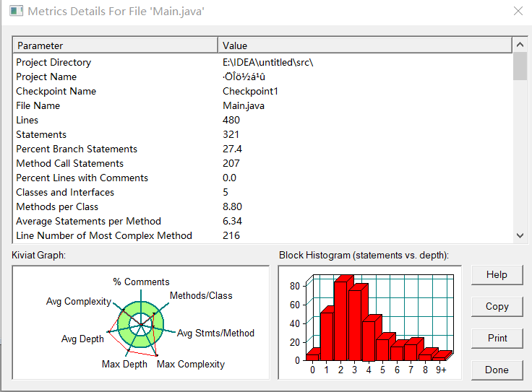Close the Metrics Details window
Screen dimensions: 532x392
(x=518, y=11)
